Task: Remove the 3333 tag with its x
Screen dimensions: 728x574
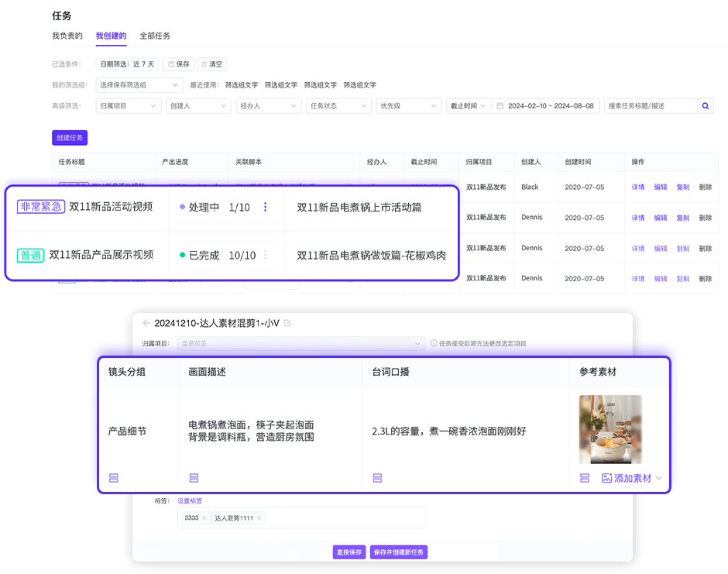Action: 204,517
